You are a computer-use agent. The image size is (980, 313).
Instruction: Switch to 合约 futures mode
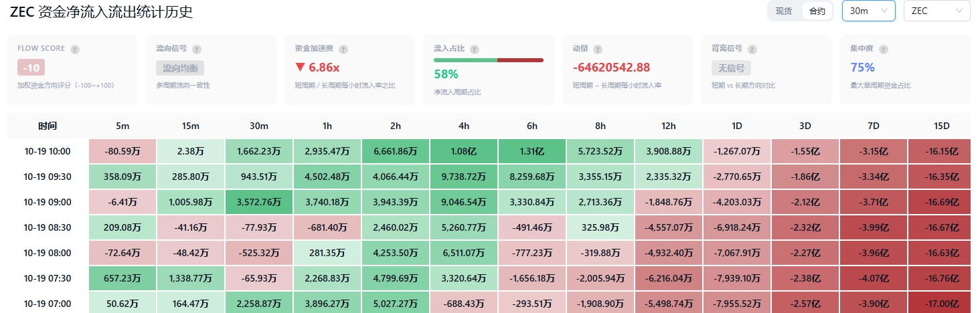[817, 11]
